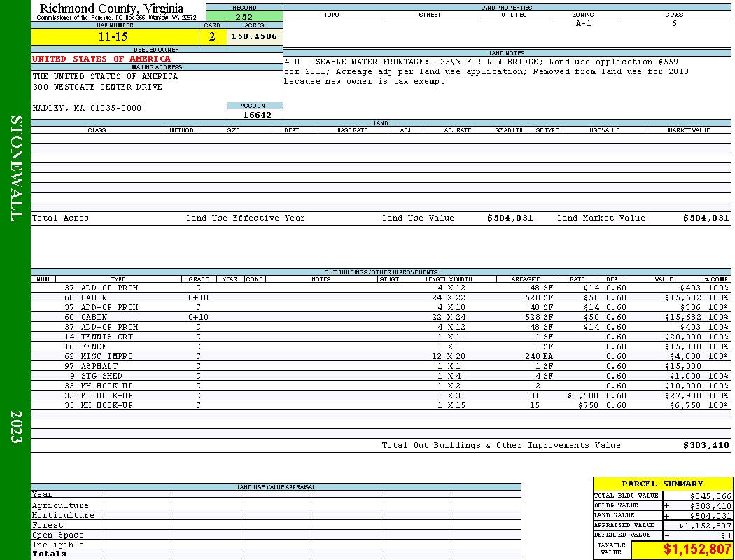Click the 4 X 10 porch dimensions

[x=451, y=308]
